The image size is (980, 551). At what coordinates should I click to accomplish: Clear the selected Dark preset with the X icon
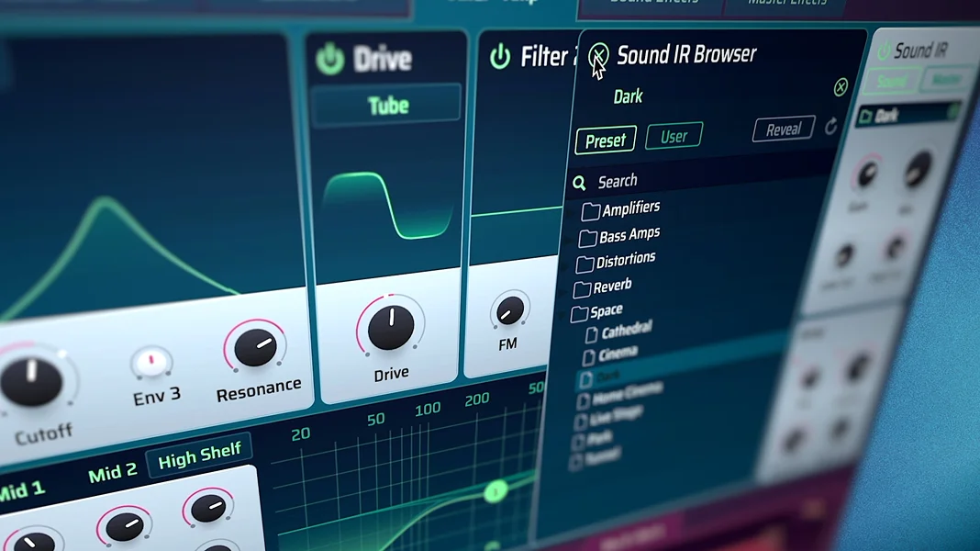pyautogui.click(x=841, y=87)
